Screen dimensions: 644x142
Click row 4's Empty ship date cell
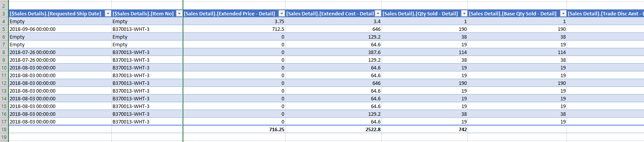(60, 21)
